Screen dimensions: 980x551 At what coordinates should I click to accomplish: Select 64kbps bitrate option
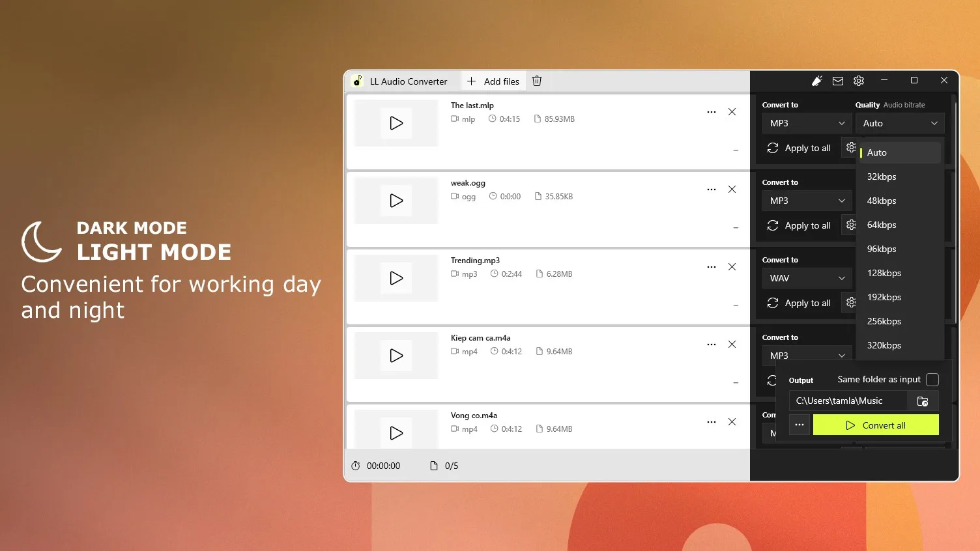900,225
